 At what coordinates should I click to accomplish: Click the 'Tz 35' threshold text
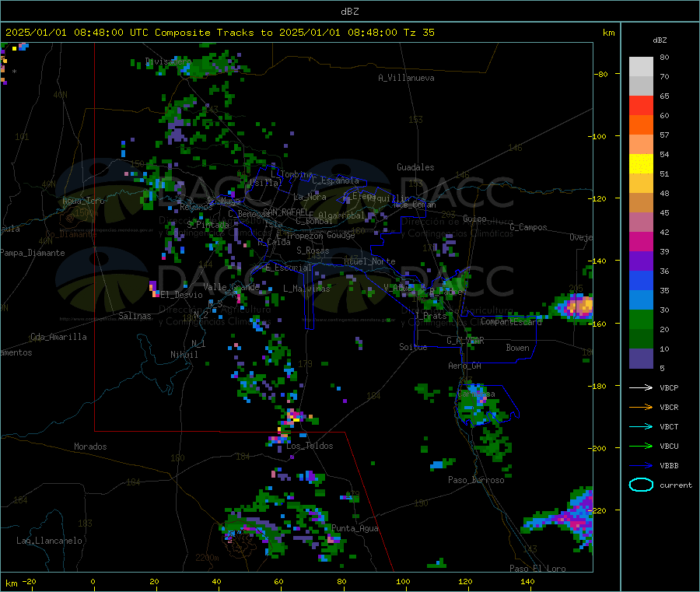point(418,33)
